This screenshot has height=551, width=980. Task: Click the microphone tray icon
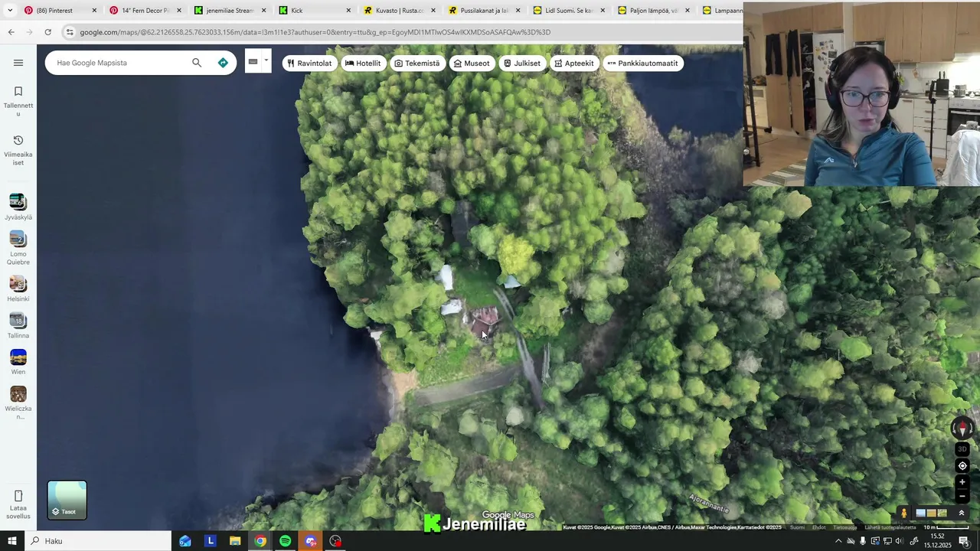tap(863, 541)
